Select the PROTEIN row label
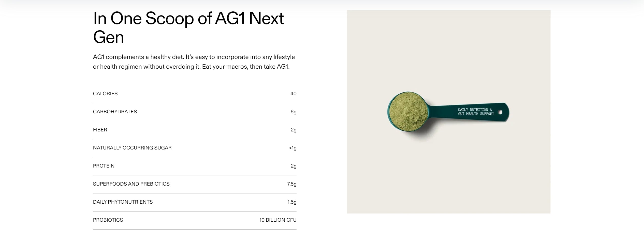The image size is (644, 242). point(104,166)
